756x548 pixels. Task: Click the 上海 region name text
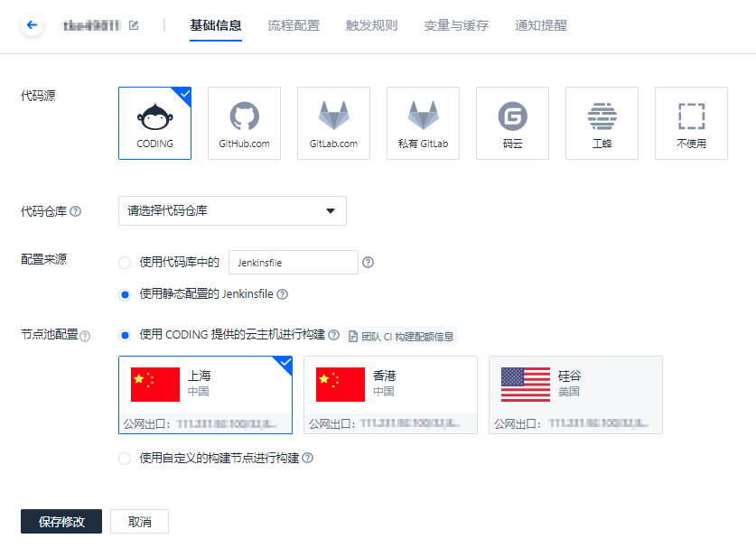[199, 376]
